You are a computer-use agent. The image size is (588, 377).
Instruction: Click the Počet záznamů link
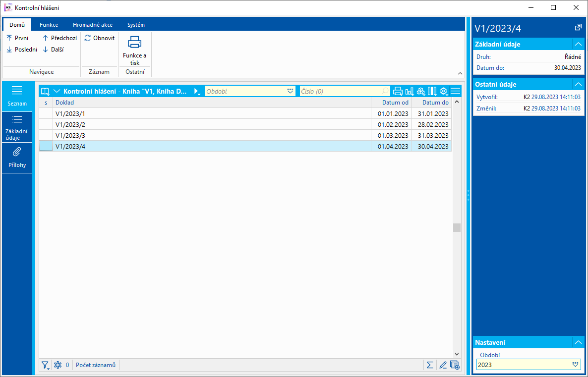click(96, 365)
